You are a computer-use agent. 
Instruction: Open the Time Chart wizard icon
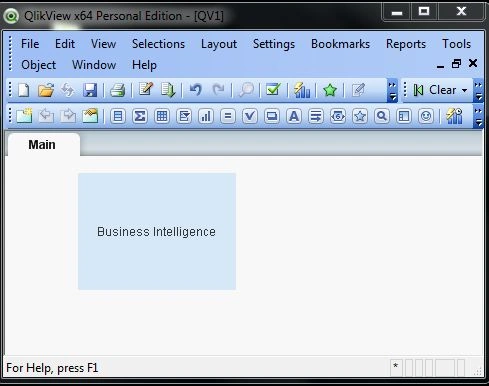pos(454,116)
